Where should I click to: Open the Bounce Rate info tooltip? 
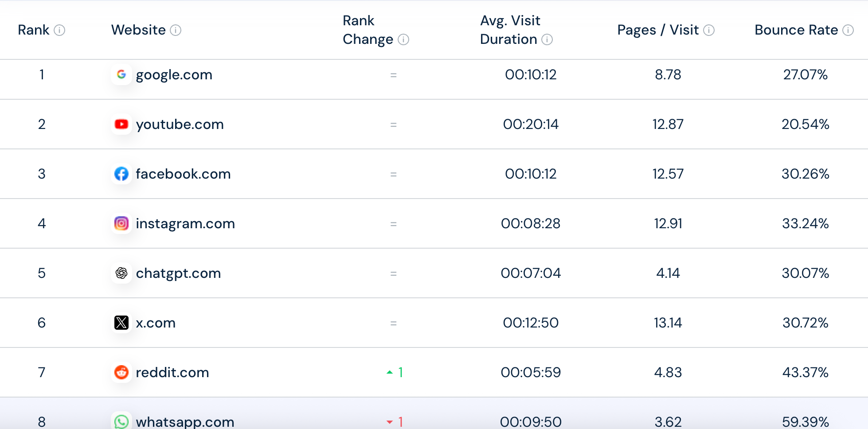(x=849, y=31)
